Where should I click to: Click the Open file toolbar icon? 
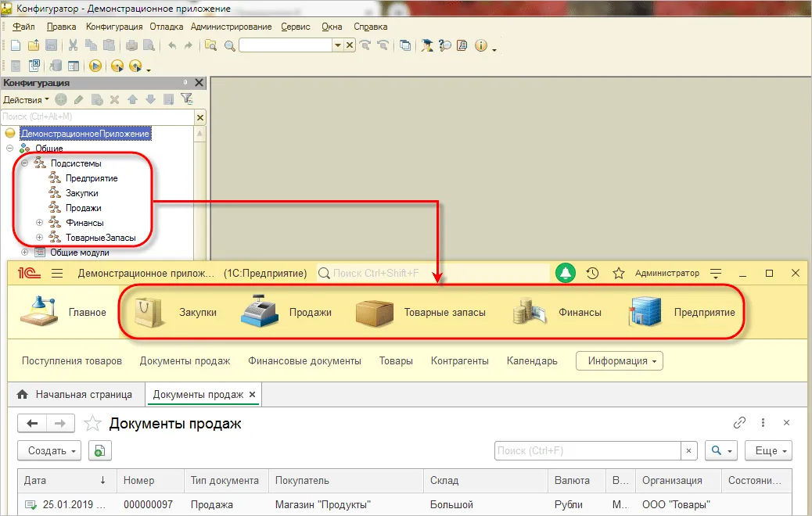[34, 45]
